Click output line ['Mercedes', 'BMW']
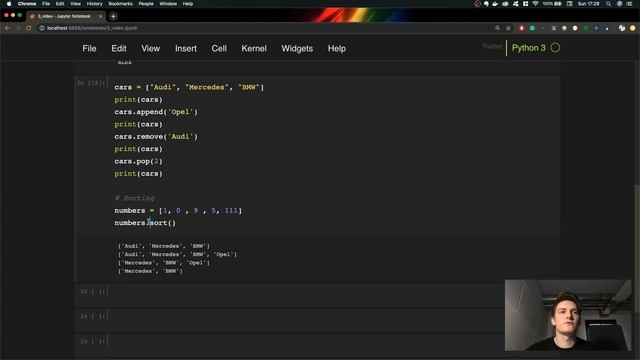Viewport: 640px width, 360px height. (x=150, y=271)
